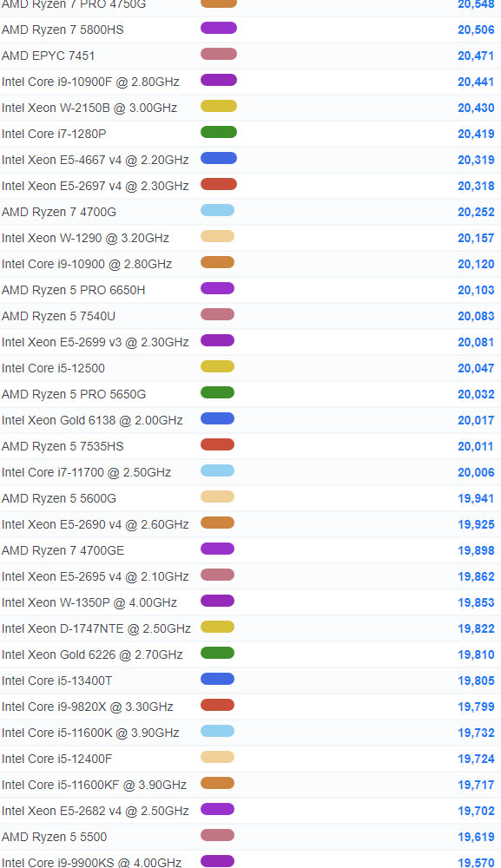The image size is (501, 868).
Task: Select Intel Core i5-11600K @ 3.90GHz
Action: [x=90, y=733]
